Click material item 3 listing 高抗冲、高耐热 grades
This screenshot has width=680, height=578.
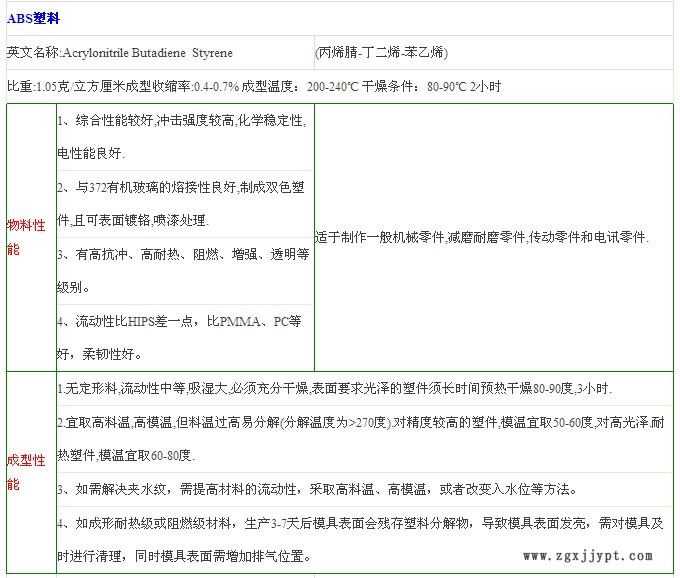coord(183,271)
